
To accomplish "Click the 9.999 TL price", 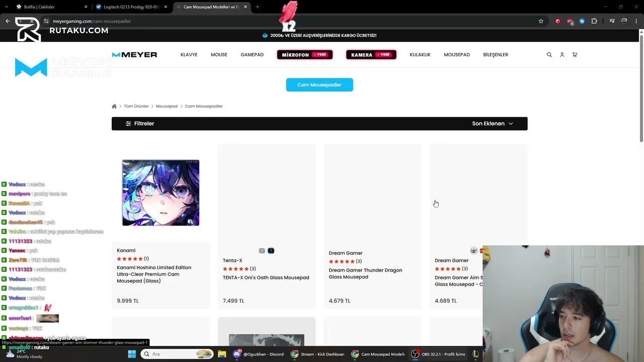I will [x=128, y=301].
